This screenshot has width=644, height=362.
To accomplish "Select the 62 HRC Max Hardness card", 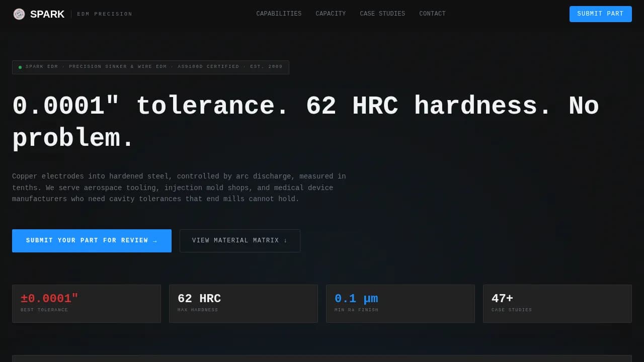I will tap(244, 304).
